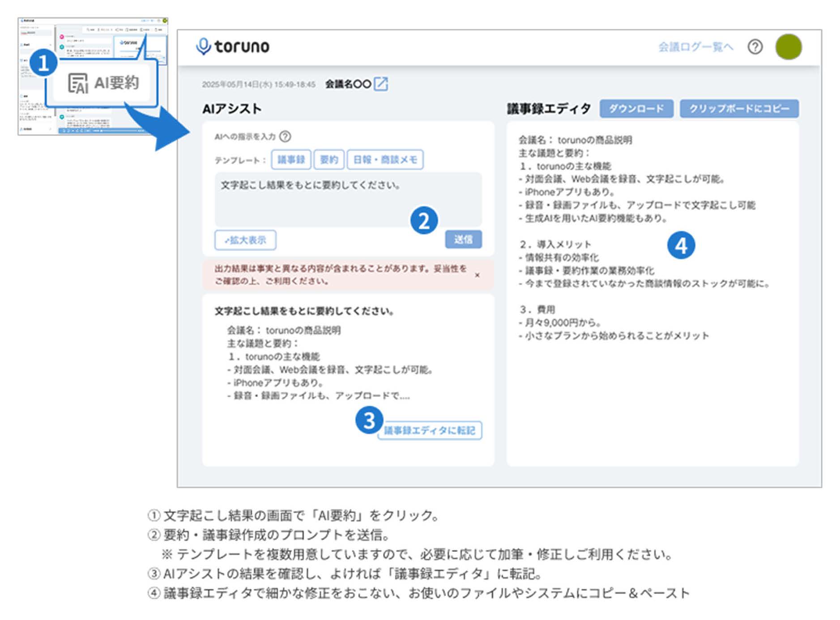The image size is (840, 620).
Task: Select the 議事録 template
Action: tap(291, 160)
